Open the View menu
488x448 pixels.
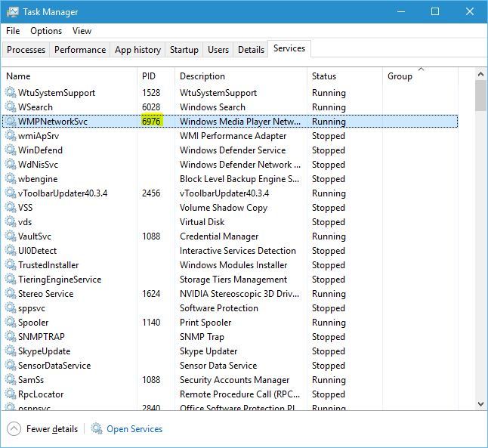pyautogui.click(x=82, y=31)
